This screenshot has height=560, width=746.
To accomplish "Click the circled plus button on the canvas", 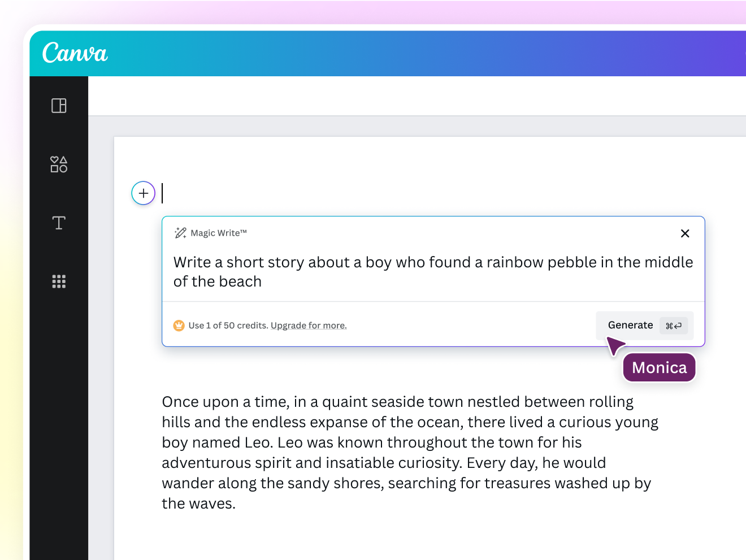I will coord(143,193).
